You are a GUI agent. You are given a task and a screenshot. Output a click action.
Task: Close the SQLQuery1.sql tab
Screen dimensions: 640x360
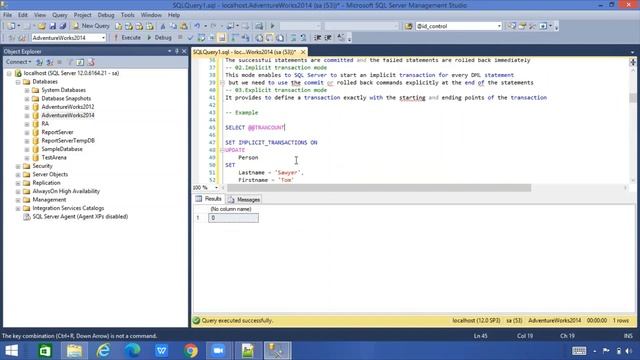coord(303,52)
